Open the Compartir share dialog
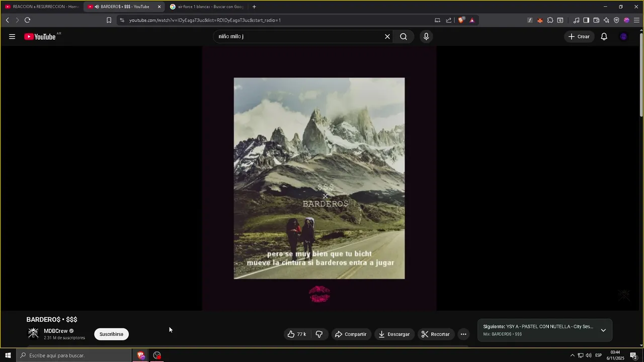 pyautogui.click(x=351, y=334)
